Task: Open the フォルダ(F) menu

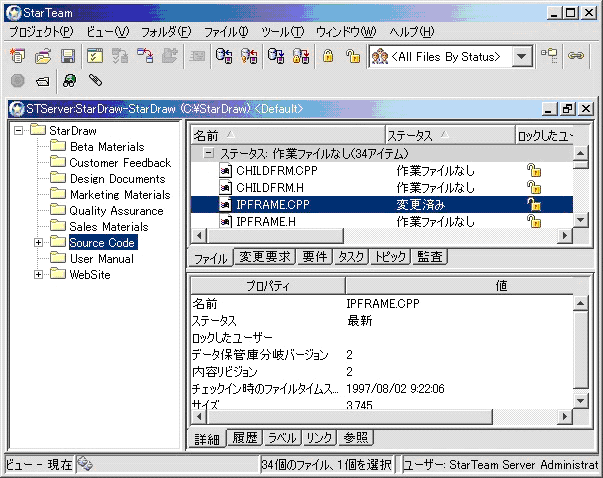Action: click(166, 32)
